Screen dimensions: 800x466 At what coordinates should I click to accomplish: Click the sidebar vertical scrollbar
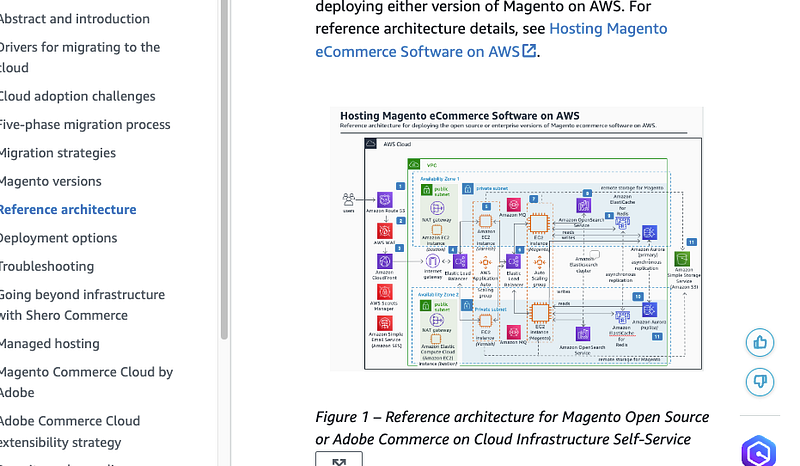click(x=224, y=168)
